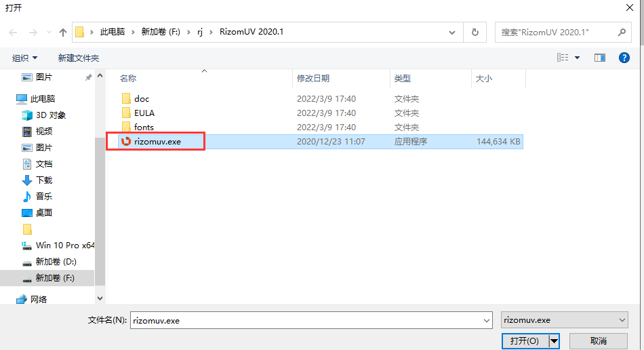Click the 文件名 input field
The image size is (644, 350).
point(306,320)
